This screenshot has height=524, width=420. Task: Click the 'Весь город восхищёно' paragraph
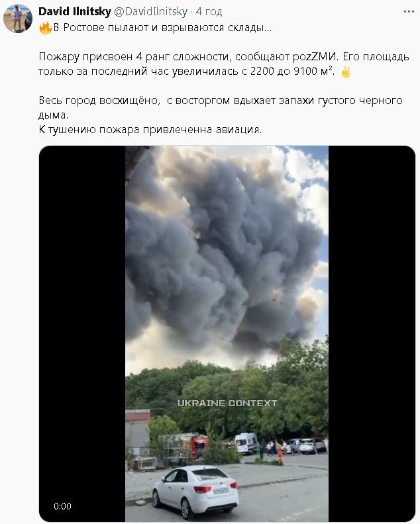click(221, 107)
